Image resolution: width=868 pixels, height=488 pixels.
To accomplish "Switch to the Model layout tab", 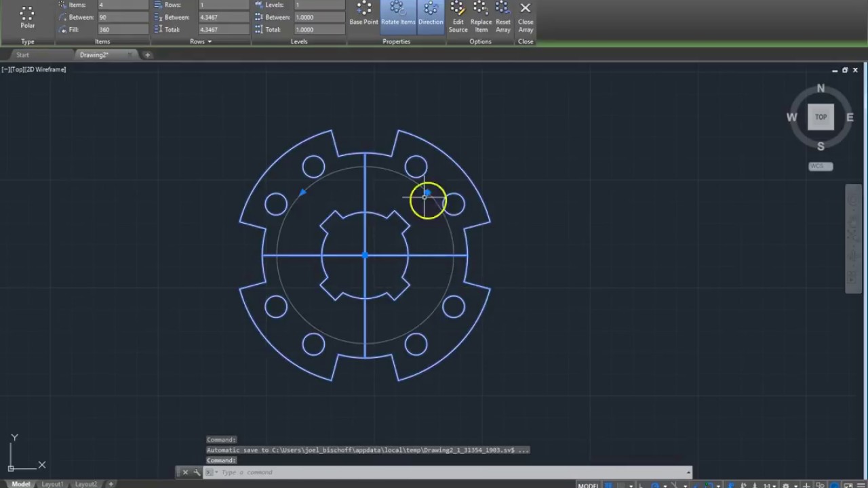I will (20, 484).
